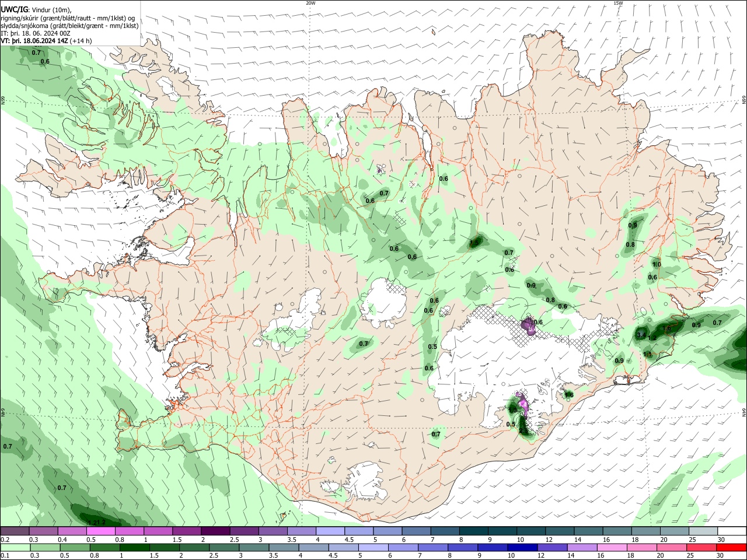Image resolution: width=747 pixels, height=560 pixels.
Task: Click the header line starting 'slydda/snjókoma'
Action: point(69,26)
